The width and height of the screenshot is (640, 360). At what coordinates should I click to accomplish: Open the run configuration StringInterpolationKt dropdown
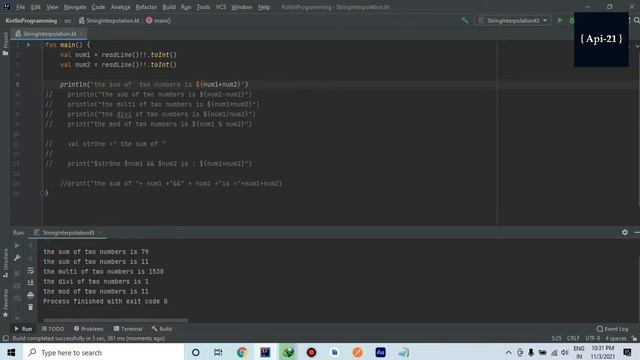(513, 20)
